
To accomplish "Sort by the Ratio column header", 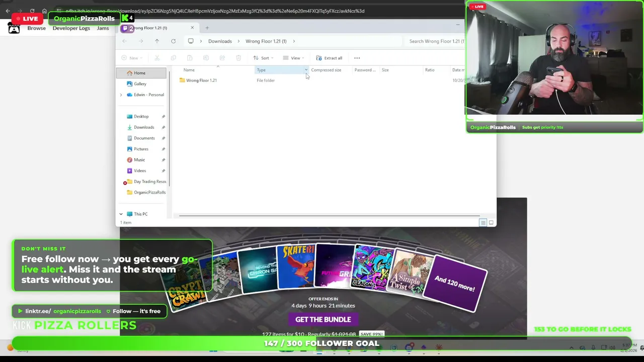I will (430, 70).
